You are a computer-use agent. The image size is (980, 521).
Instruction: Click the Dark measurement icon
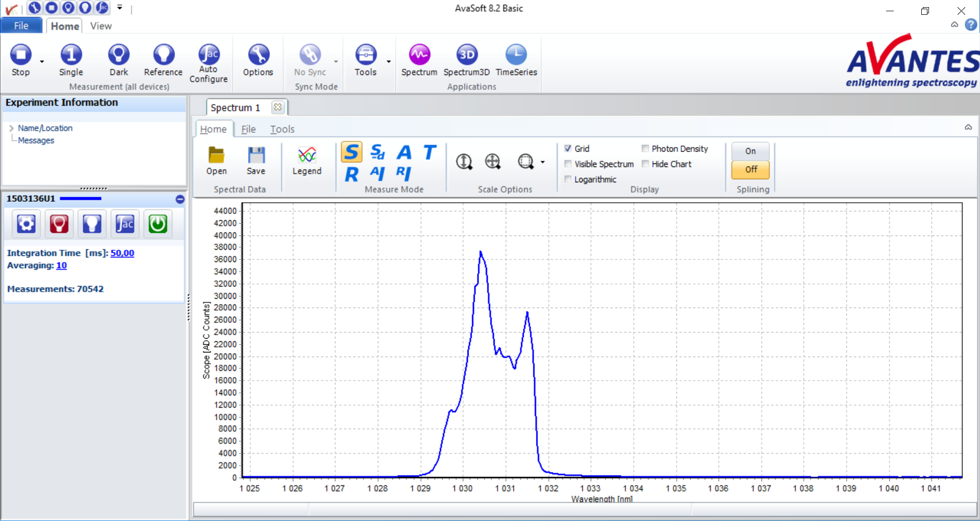(x=118, y=55)
